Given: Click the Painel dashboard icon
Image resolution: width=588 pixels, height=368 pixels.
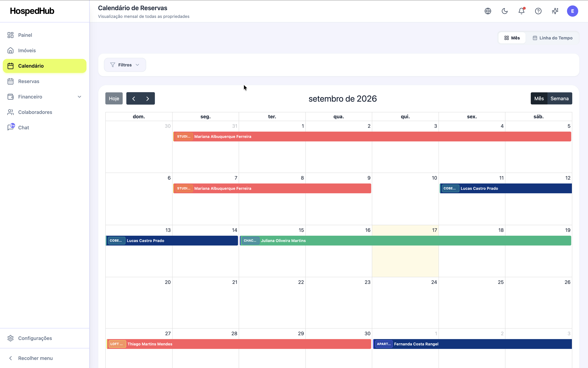Looking at the screenshot, I should 10,35.
